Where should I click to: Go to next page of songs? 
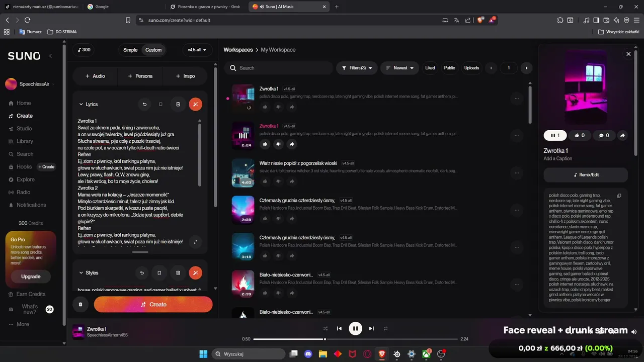pos(527,68)
